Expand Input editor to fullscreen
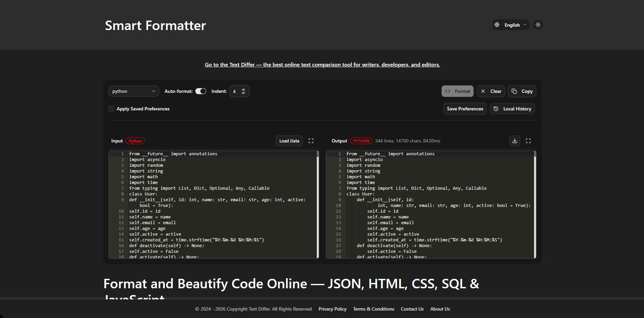Screen dimensions: 644x318 coord(311,141)
